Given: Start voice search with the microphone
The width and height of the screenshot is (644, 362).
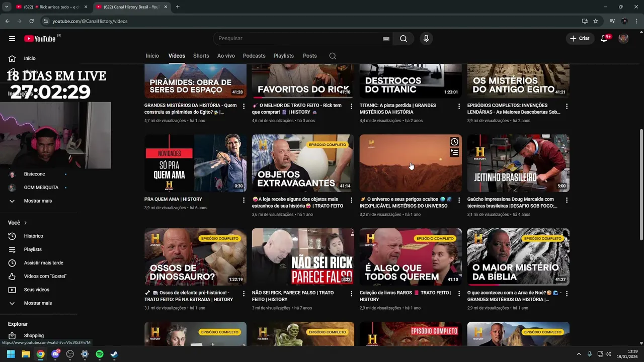Looking at the screenshot, I should pos(426,39).
